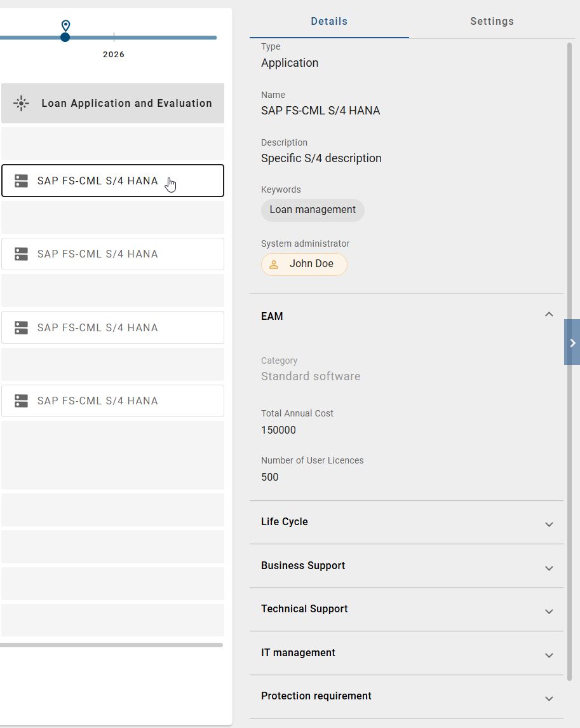Click the horizontal scrollbar under the diagram
The image size is (580, 728).
coord(111,645)
